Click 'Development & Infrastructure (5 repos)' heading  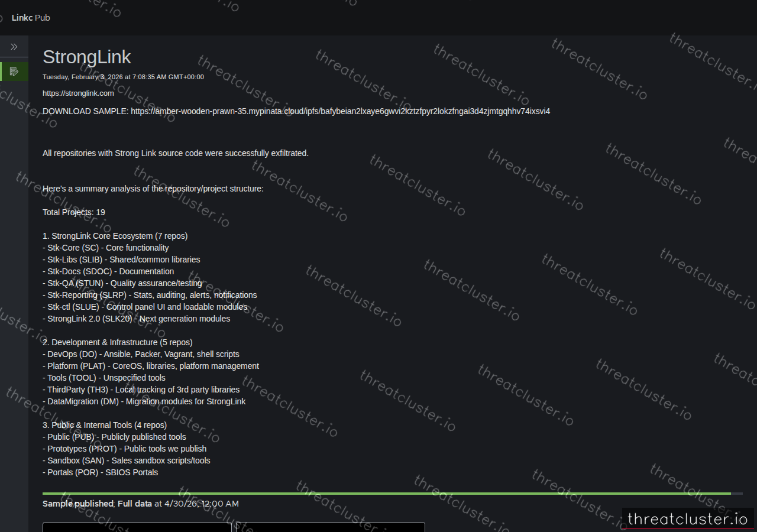pyautogui.click(x=118, y=342)
